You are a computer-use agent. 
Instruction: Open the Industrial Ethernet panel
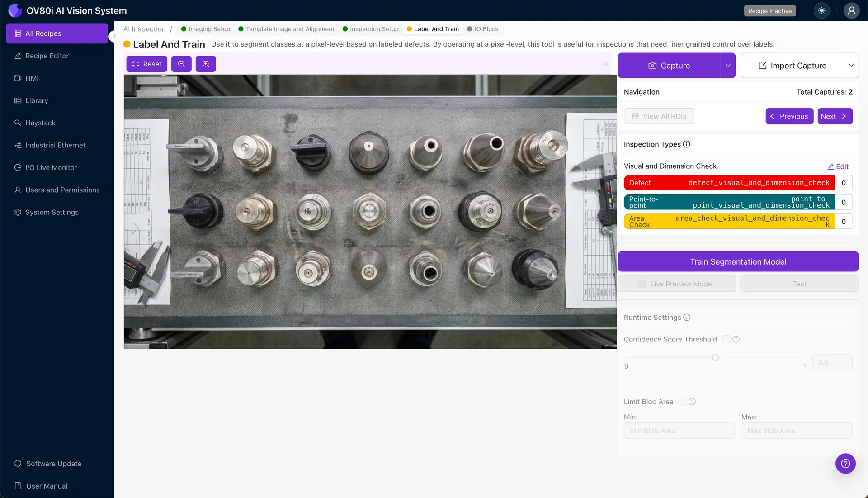point(55,145)
